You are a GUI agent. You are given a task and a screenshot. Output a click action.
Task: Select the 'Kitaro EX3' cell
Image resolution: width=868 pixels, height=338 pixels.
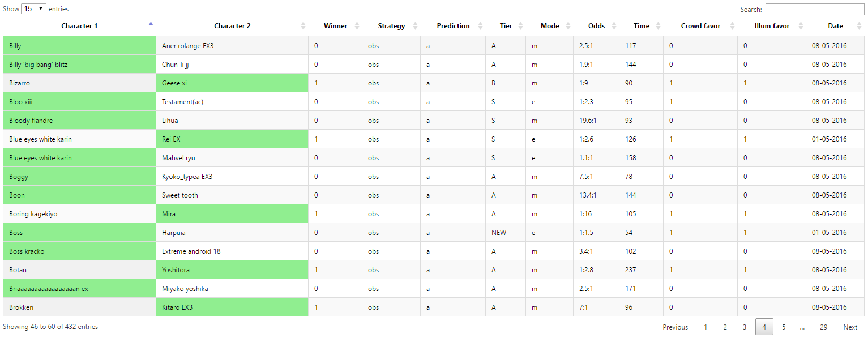click(x=232, y=307)
